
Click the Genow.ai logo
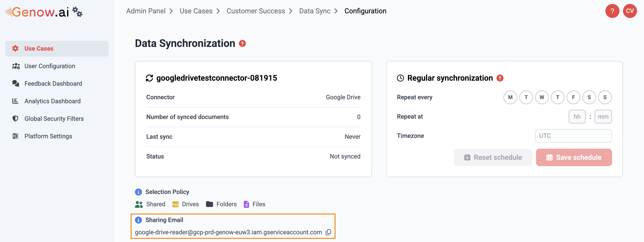[x=37, y=12]
